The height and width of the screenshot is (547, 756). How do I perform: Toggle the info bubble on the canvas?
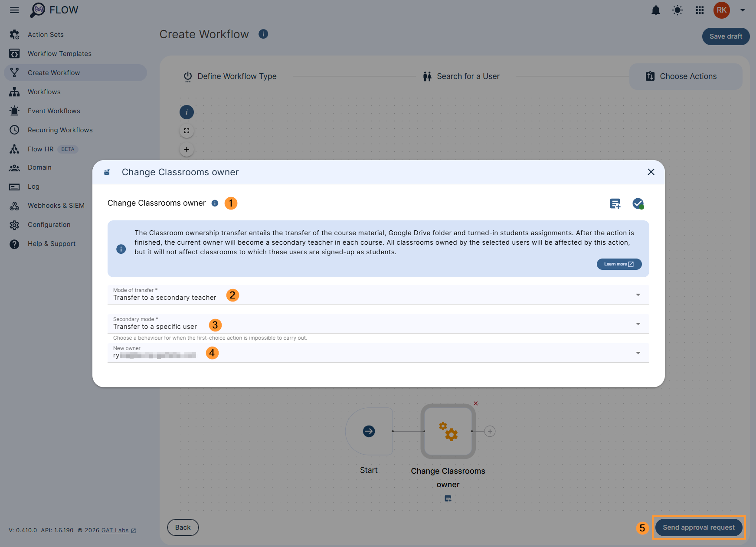(x=187, y=112)
